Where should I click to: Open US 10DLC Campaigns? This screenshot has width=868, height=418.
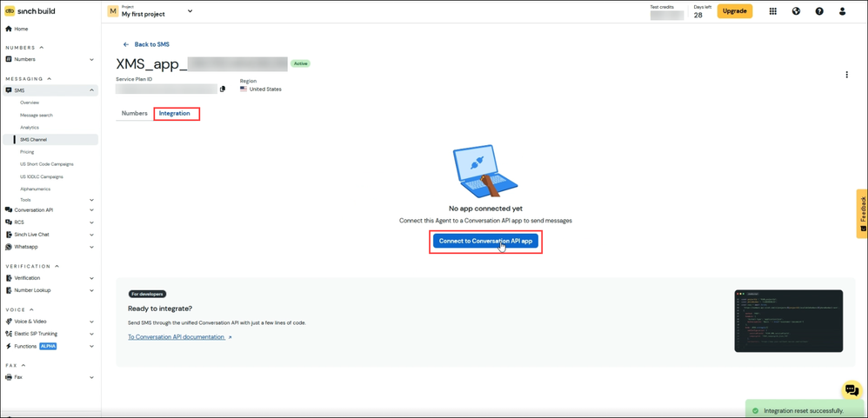[42, 177]
